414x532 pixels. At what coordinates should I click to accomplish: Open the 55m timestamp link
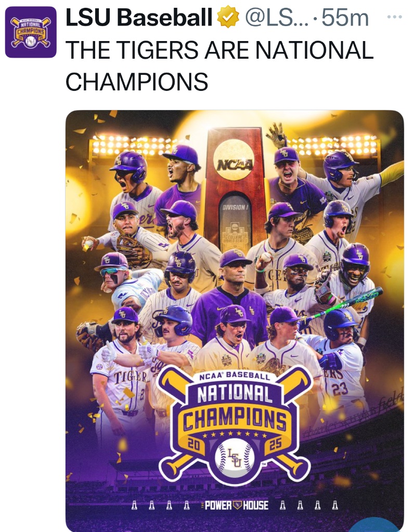(x=345, y=19)
